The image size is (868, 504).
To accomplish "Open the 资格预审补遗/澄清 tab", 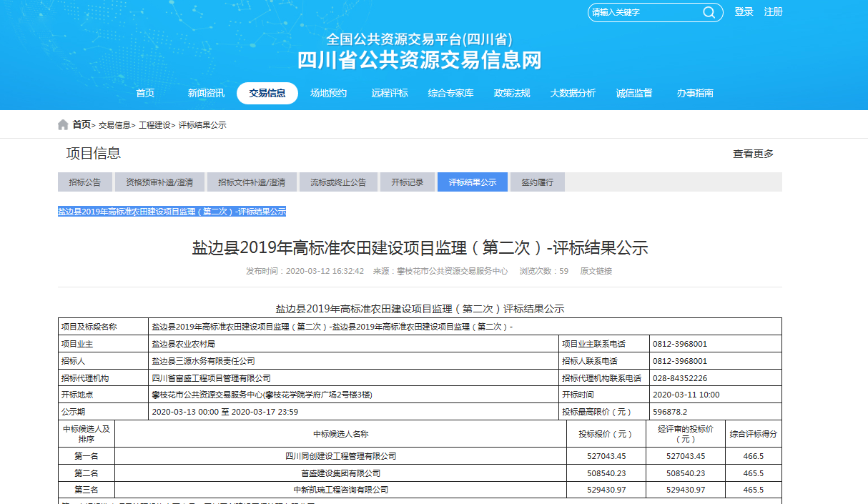I will click(159, 182).
